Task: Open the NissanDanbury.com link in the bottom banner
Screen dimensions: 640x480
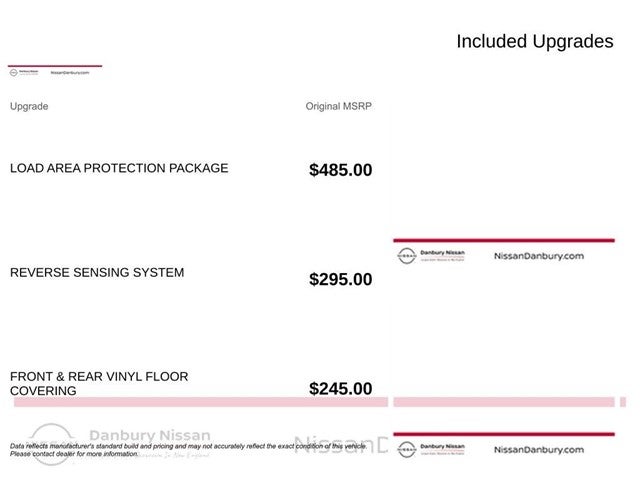Action: click(539, 450)
